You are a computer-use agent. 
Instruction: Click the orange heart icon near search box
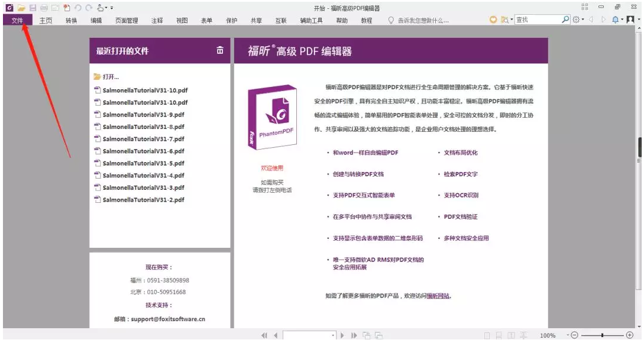coord(493,20)
